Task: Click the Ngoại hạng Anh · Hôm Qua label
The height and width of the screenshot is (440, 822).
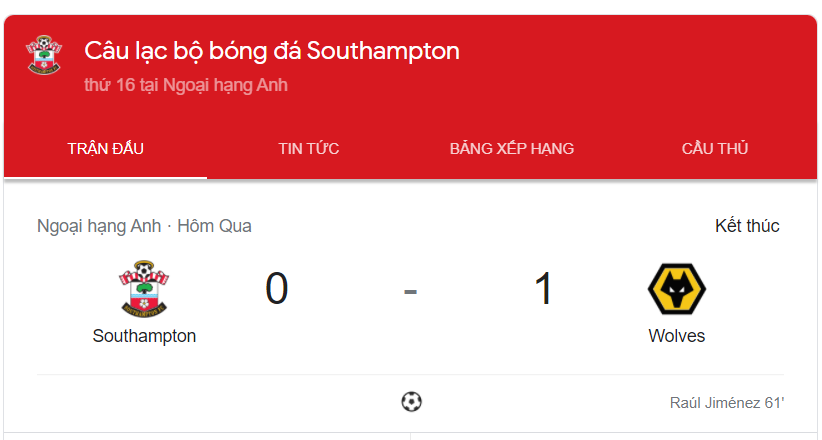Action: coord(144,226)
